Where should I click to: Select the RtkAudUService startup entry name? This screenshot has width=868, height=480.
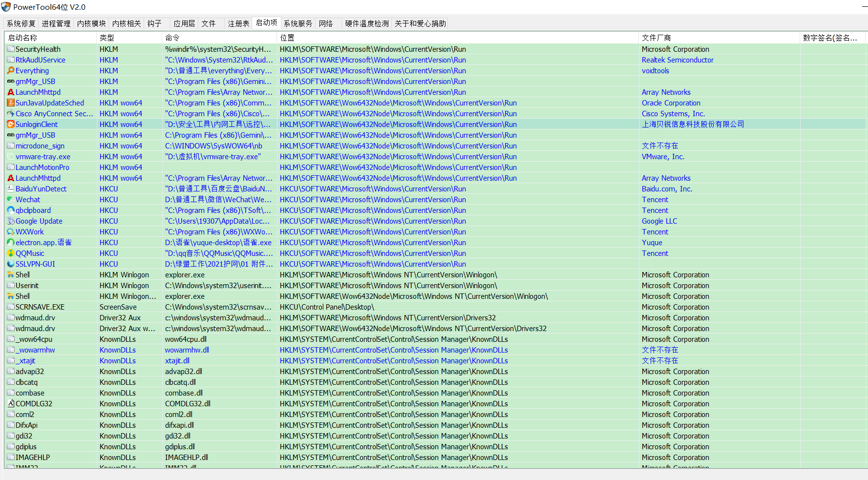click(41, 60)
